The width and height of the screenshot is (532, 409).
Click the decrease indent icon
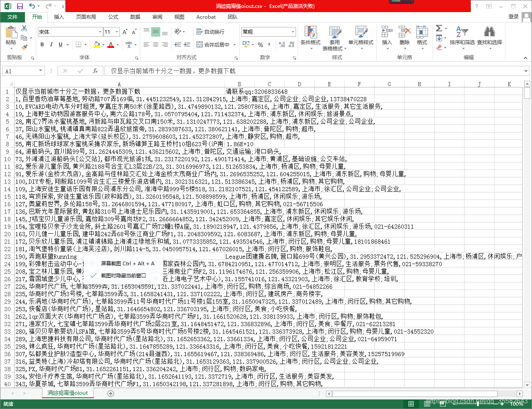pos(177,45)
